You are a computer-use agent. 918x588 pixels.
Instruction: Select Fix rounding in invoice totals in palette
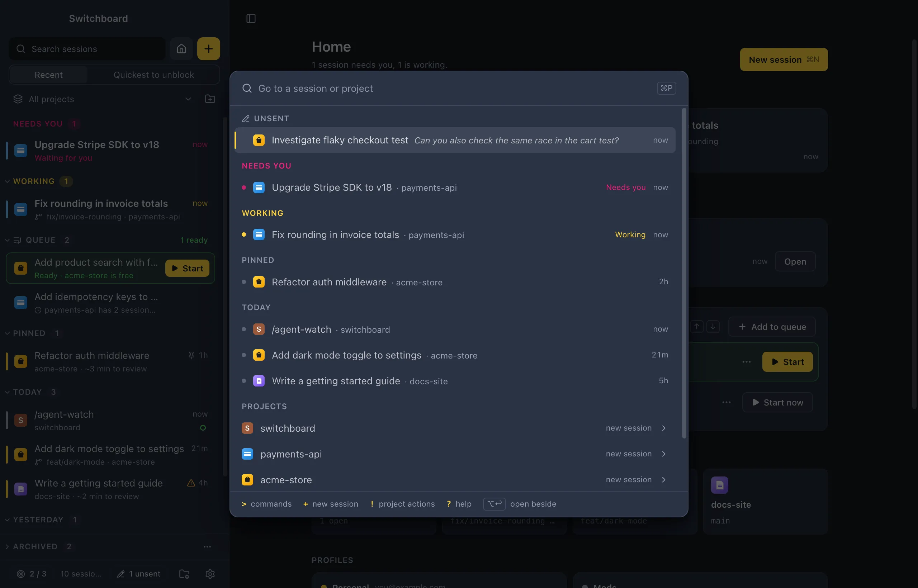455,234
